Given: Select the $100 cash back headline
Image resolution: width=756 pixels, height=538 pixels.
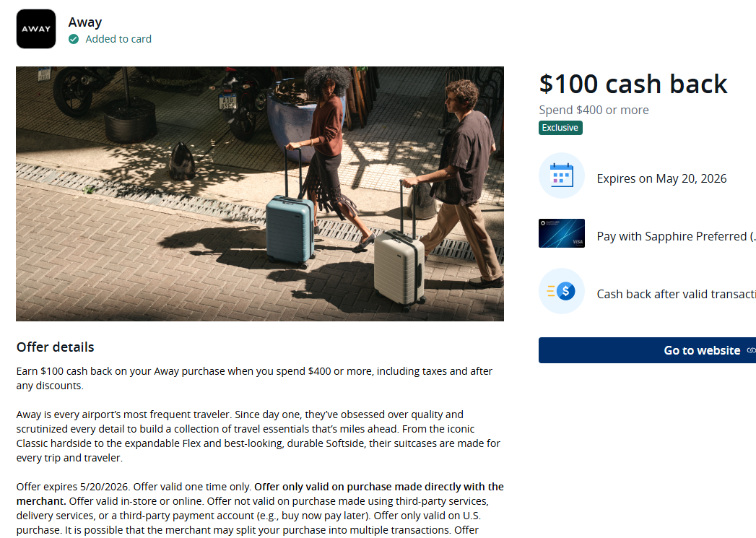Looking at the screenshot, I should (x=633, y=84).
